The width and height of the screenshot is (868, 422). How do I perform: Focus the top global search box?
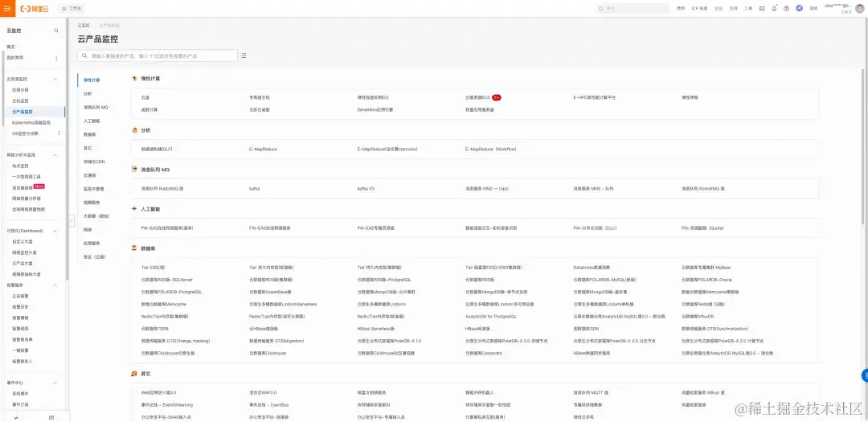point(633,8)
